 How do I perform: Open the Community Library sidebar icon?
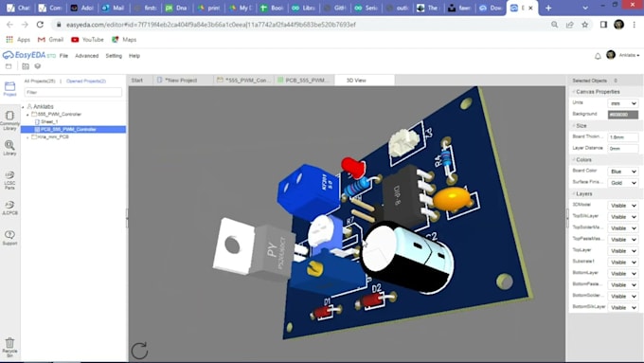9,120
